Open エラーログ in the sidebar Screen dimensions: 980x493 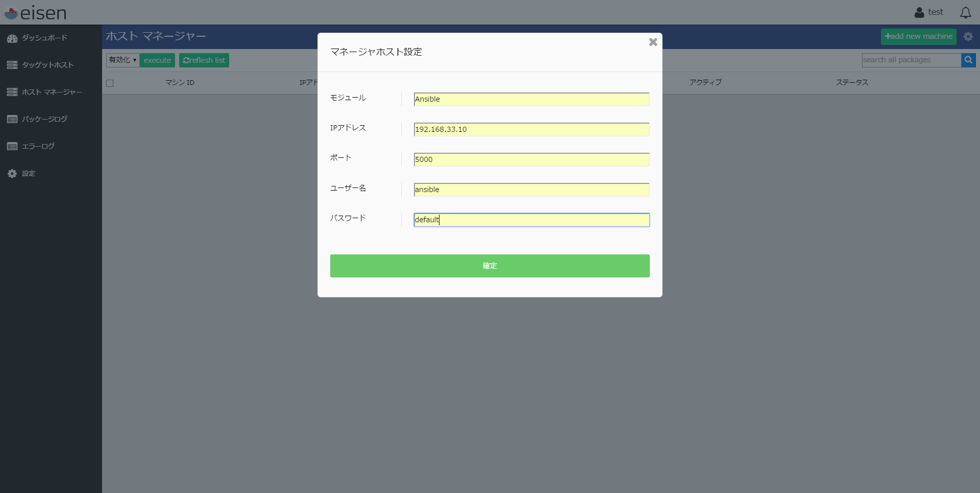[38, 146]
